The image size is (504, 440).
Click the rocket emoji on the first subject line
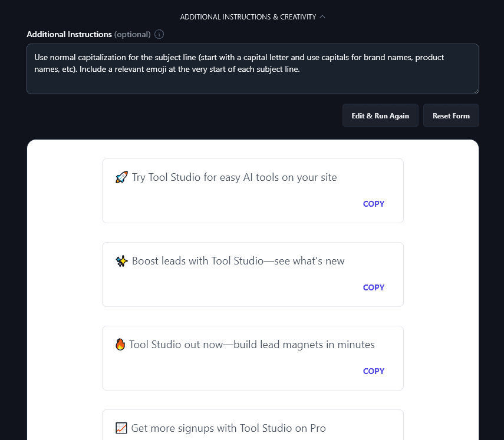121,176
